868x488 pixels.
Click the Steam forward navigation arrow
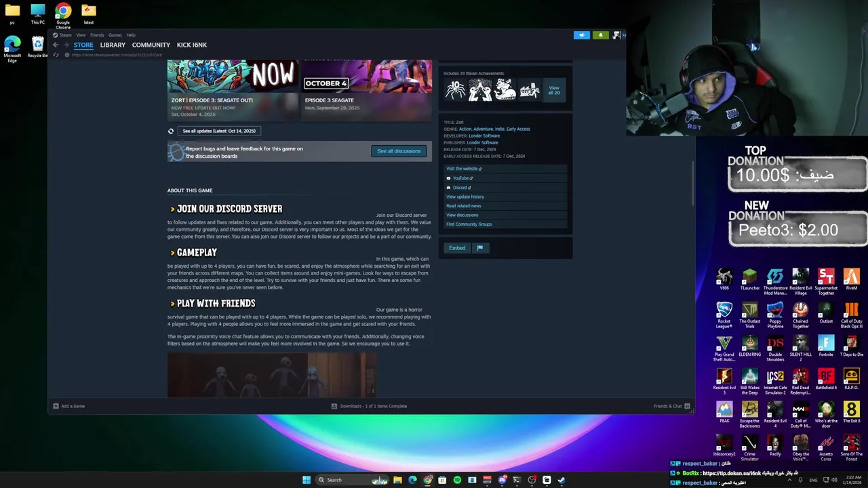tap(66, 45)
